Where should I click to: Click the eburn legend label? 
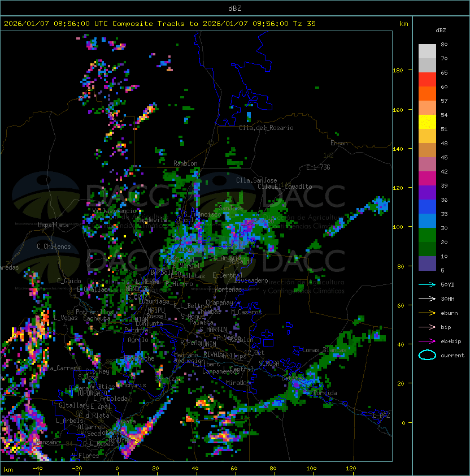pyautogui.click(x=449, y=313)
